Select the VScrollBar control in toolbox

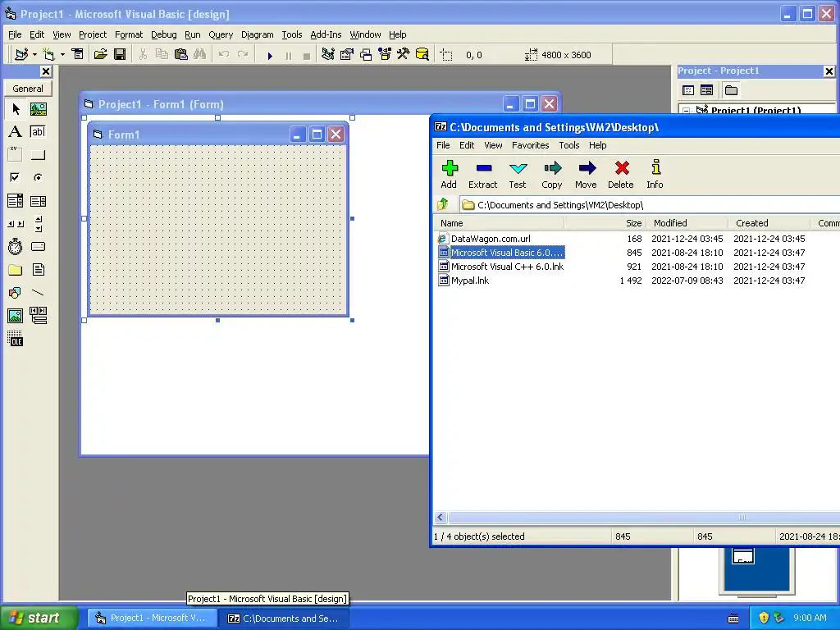pos(38,224)
